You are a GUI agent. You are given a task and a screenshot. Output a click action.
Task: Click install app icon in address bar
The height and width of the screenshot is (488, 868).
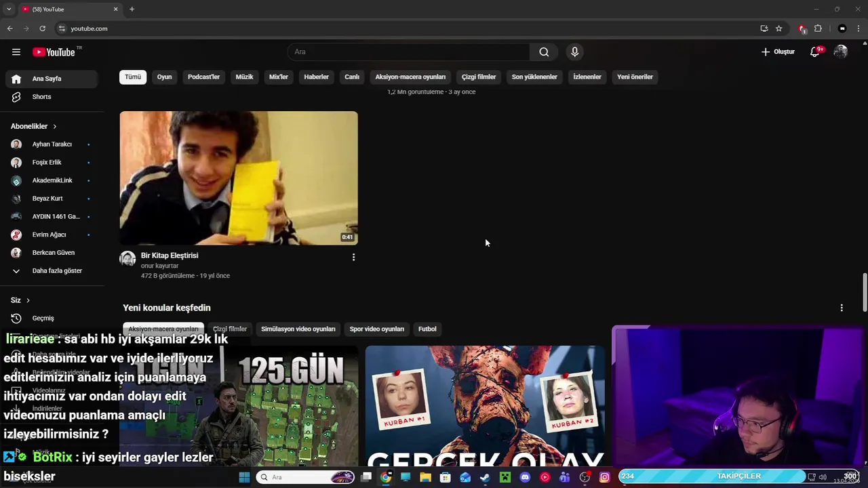(764, 28)
